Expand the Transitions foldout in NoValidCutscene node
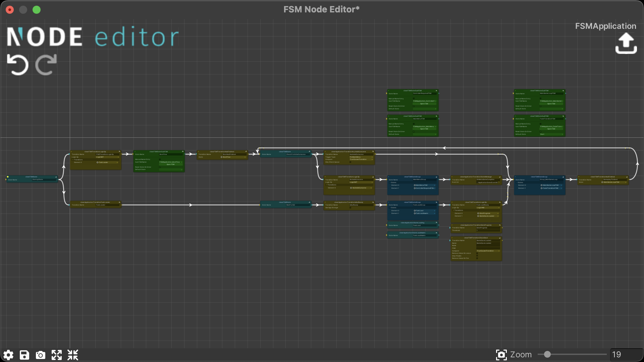The width and height of the screenshot is (644, 362). [327, 185]
